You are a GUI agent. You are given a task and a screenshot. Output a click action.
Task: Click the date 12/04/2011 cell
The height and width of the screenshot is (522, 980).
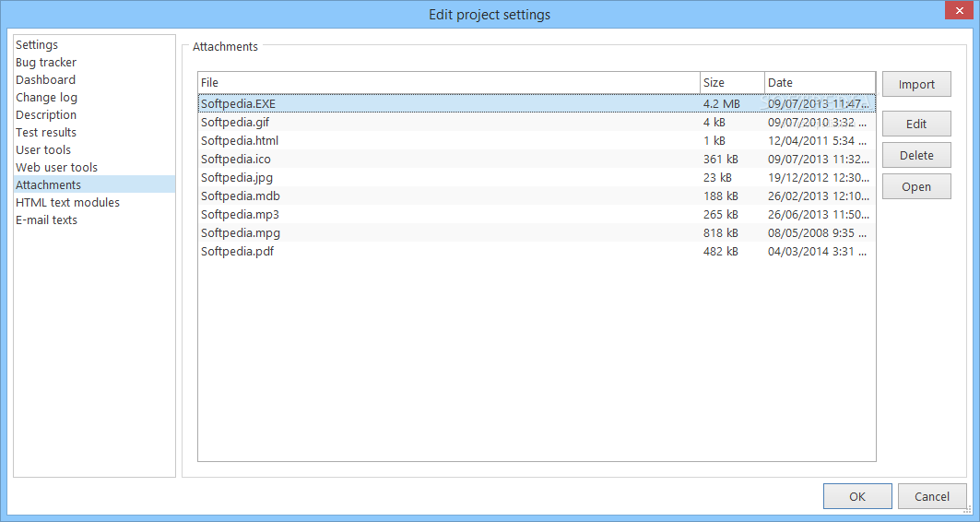818,141
